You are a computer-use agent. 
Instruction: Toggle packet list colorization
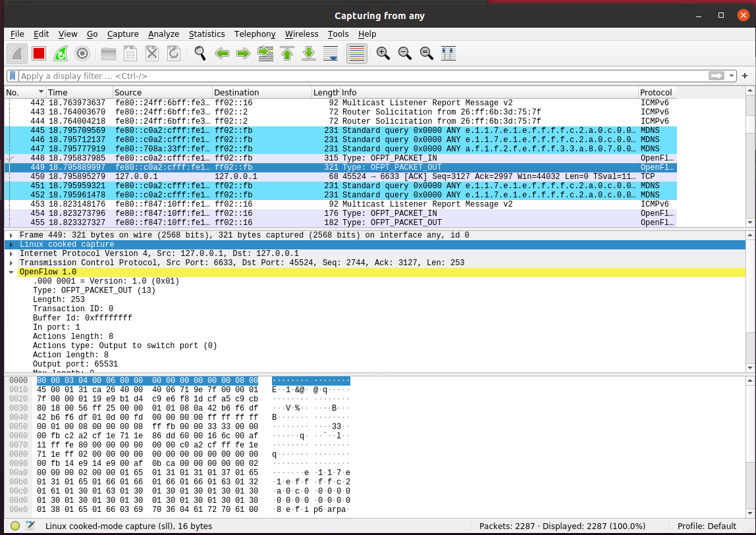tap(357, 53)
